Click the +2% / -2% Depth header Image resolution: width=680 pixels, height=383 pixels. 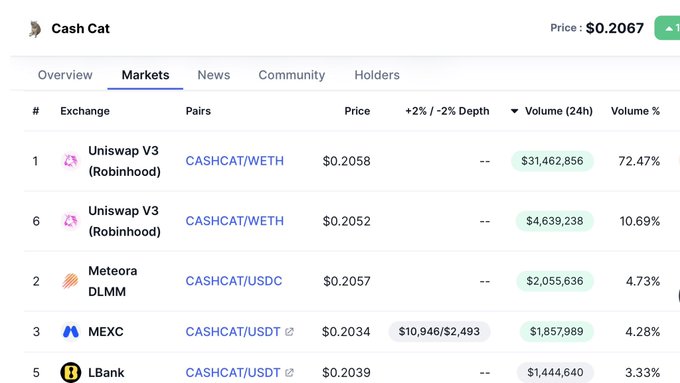point(447,111)
